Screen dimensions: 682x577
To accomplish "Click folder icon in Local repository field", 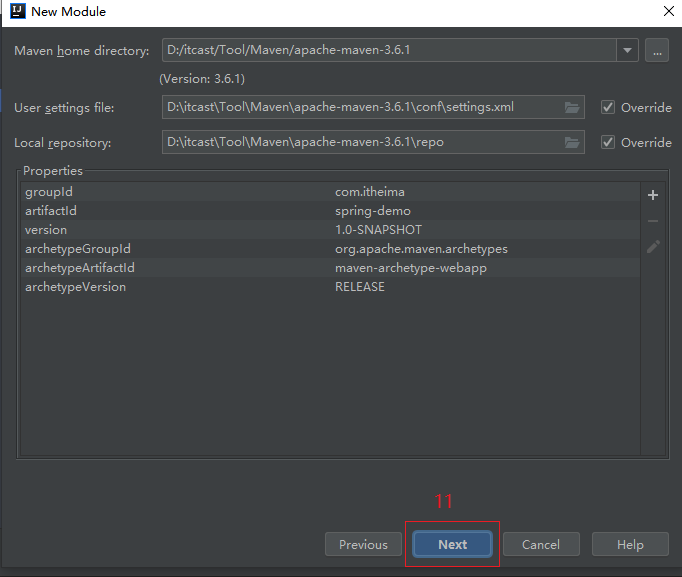I will coord(572,142).
